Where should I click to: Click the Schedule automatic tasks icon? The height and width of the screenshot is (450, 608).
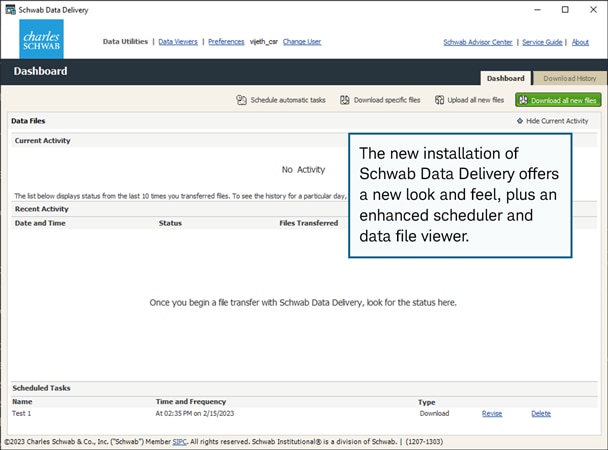(241, 100)
